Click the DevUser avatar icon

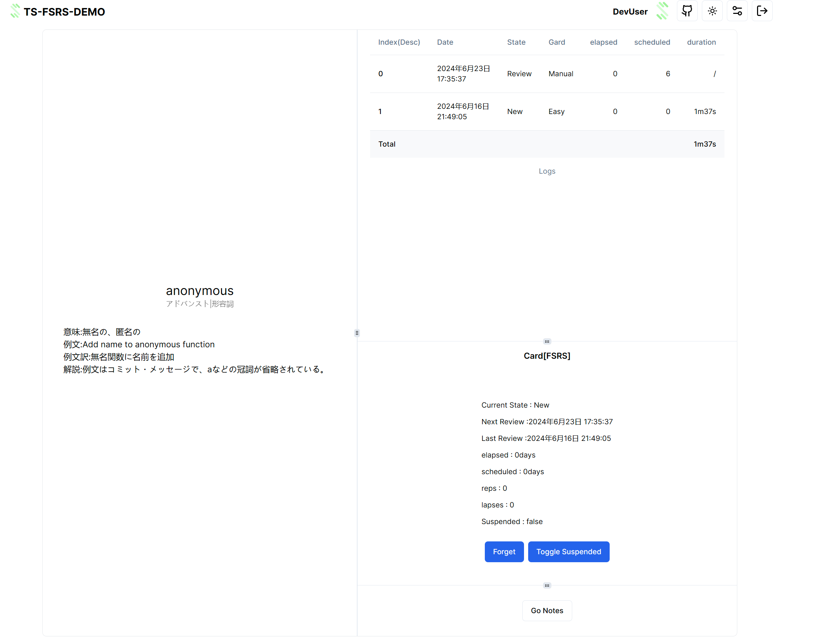click(662, 11)
